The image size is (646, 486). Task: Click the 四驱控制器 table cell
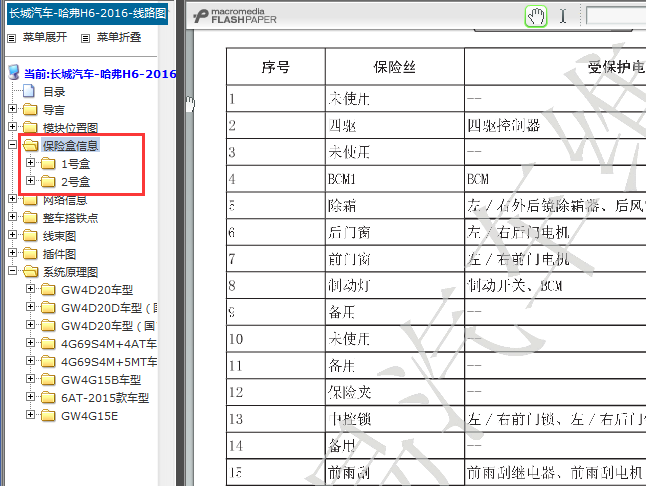(555, 125)
